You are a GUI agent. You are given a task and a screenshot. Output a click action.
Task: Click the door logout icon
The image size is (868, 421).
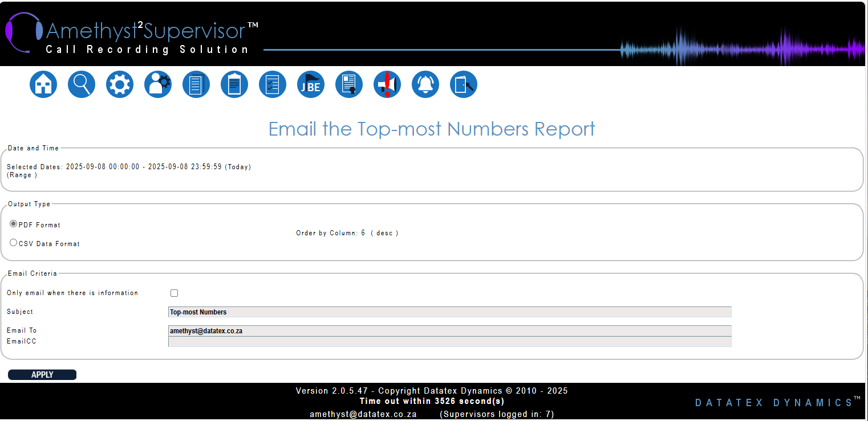coord(464,84)
